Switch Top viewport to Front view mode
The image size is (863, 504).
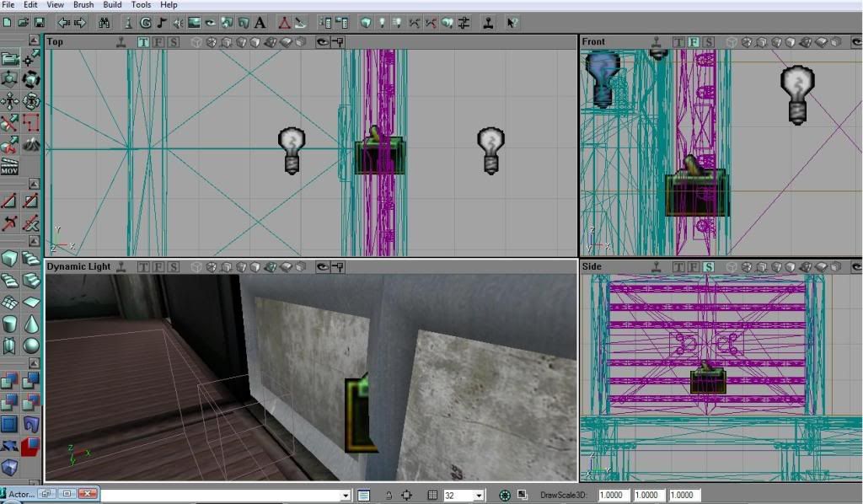pyautogui.click(x=158, y=41)
